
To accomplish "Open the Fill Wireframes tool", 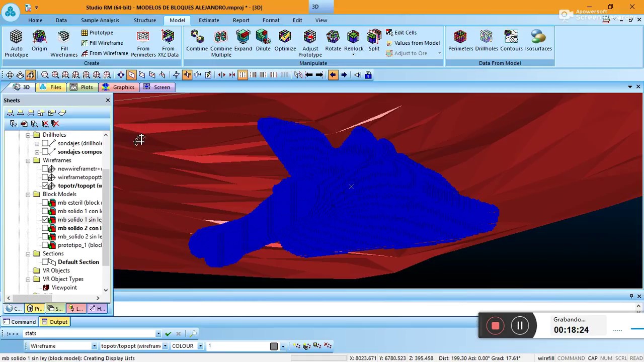I will (x=64, y=43).
